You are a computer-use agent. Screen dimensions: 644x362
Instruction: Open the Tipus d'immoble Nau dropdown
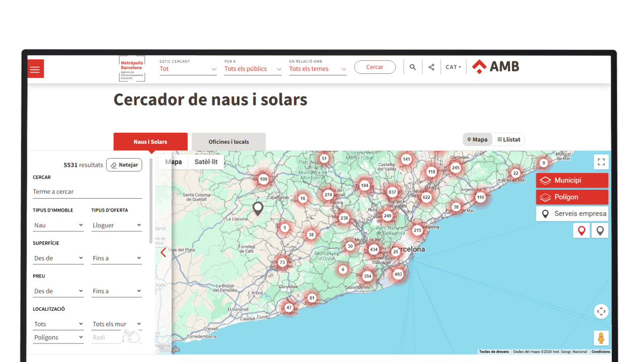pyautogui.click(x=58, y=226)
